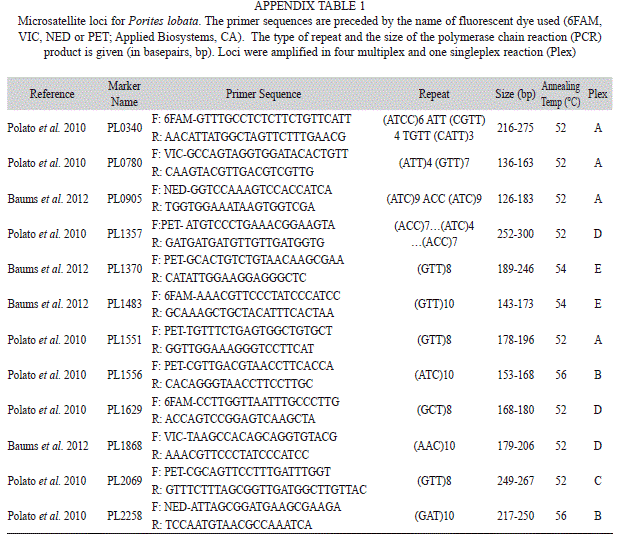Screen dimensions: 617x537
Task: Click reverse primer GATGATGATGTTGTTGATGGTG
Action: pos(244,243)
